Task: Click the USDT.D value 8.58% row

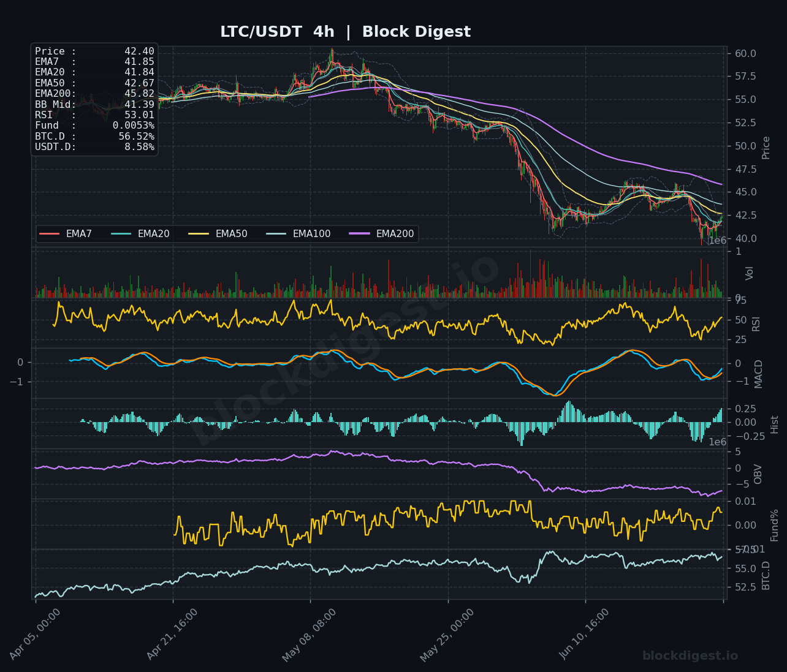Action: tap(94, 147)
